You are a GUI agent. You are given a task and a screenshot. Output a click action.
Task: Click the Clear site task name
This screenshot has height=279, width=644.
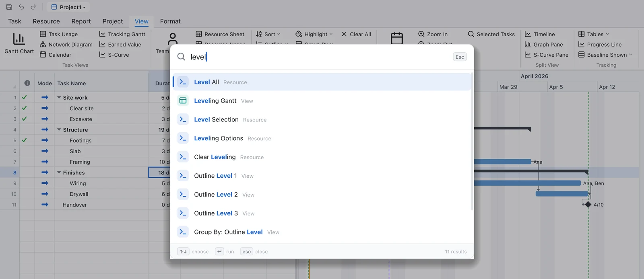[x=82, y=109]
